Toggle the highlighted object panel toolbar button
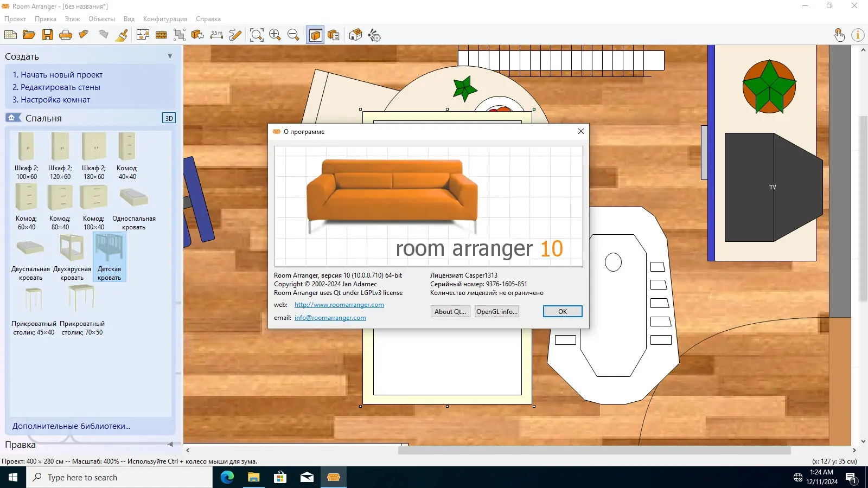 tap(315, 35)
